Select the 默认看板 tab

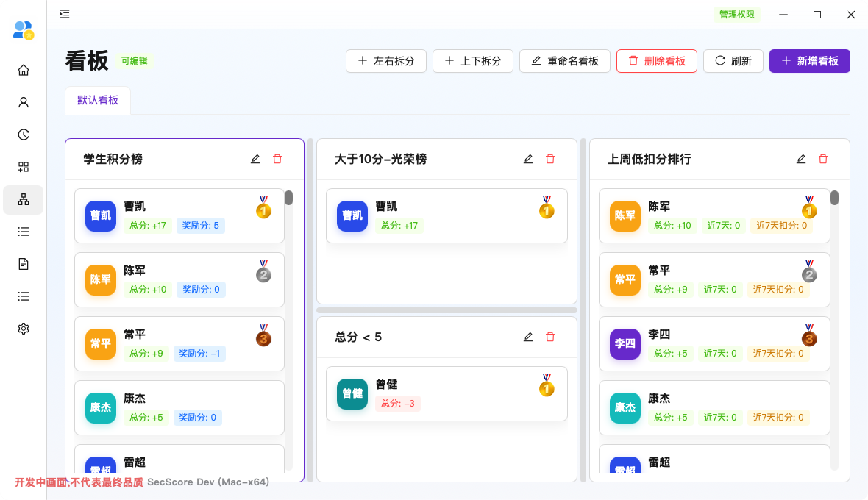[x=98, y=101]
